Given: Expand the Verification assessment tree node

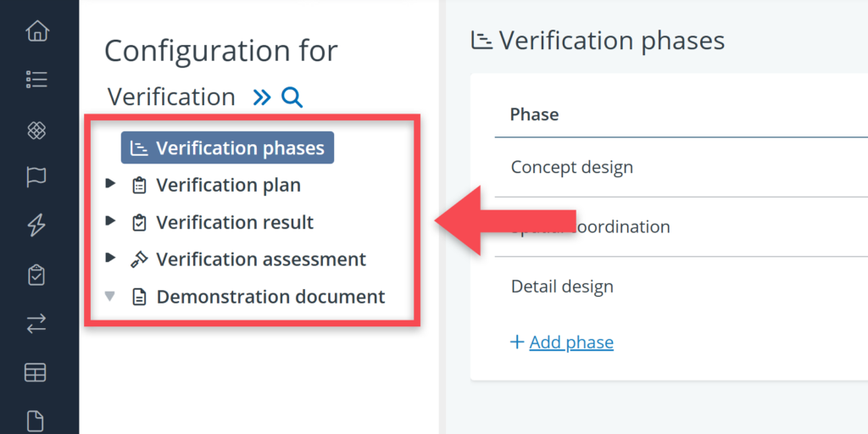Looking at the screenshot, I should click(110, 259).
